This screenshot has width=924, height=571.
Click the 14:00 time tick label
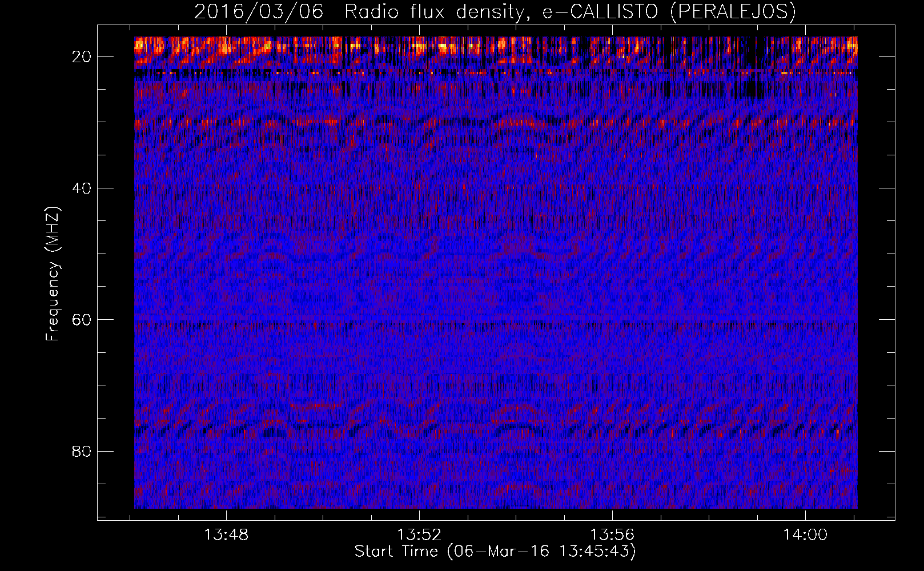(x=805, y=535)
